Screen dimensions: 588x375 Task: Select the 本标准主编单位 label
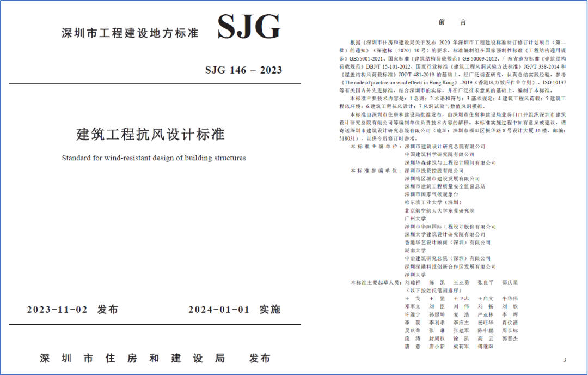coord(375,147)
